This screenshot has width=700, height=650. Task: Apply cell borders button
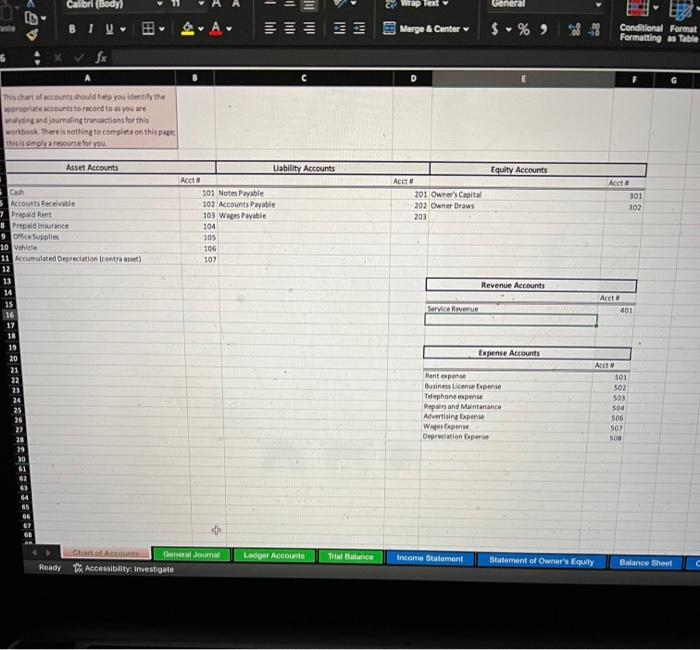tap(148, 29)
